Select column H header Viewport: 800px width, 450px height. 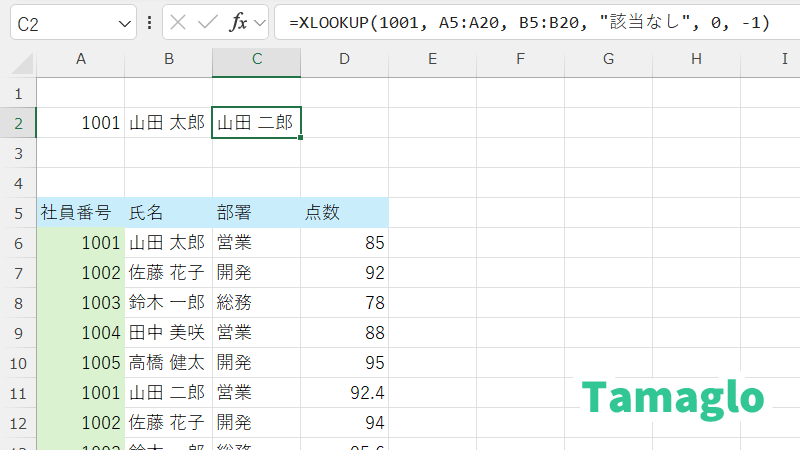696,61
